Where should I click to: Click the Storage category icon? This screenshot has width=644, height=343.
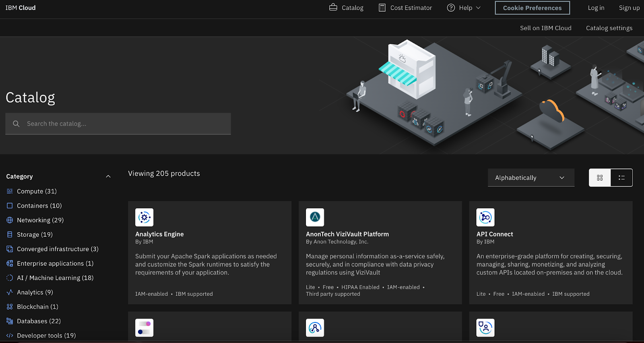point(10,234)
